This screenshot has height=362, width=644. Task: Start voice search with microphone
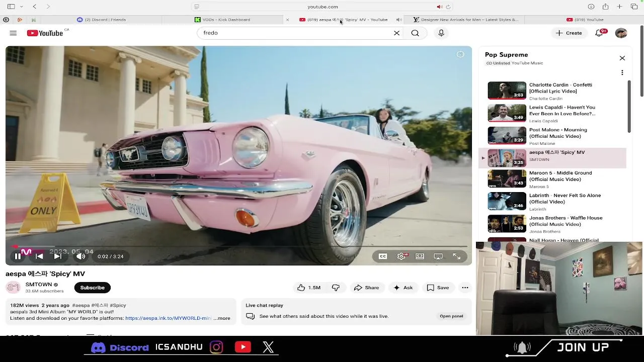pyautogui.click(x=441, y=33)
